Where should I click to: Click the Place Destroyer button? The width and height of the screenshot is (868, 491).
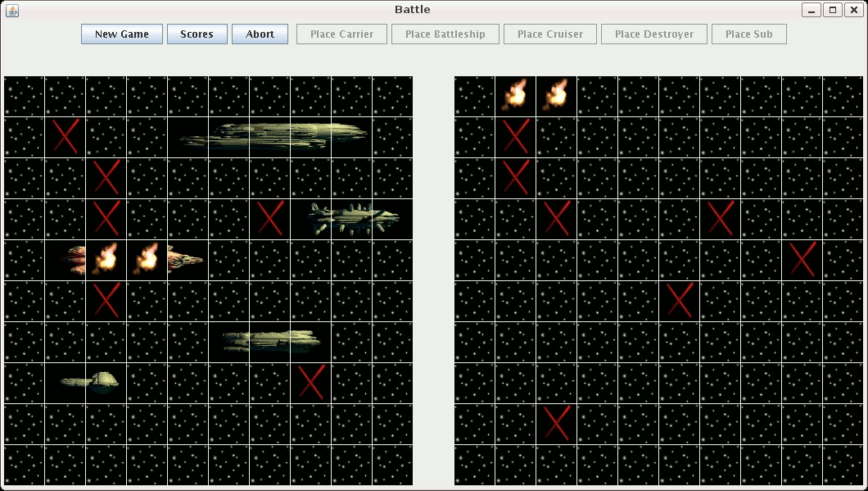tap(653, 34)
